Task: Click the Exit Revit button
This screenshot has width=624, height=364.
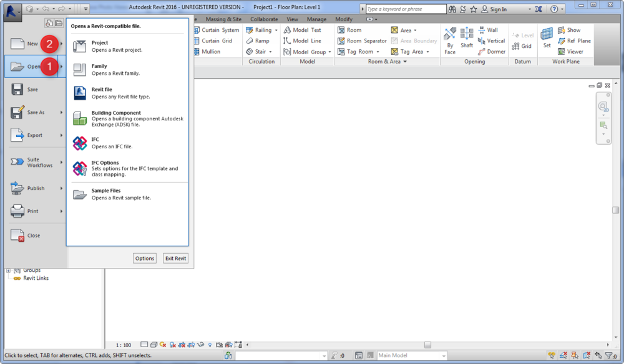Action: (x=175, y=258)
